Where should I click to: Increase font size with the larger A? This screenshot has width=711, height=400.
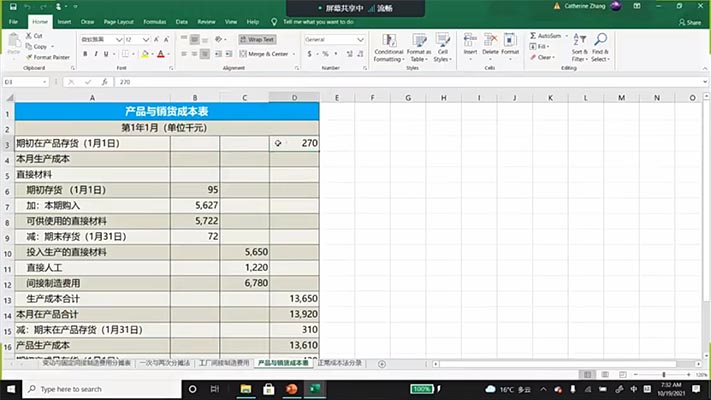pyautogui.click(x=156, y=39)
